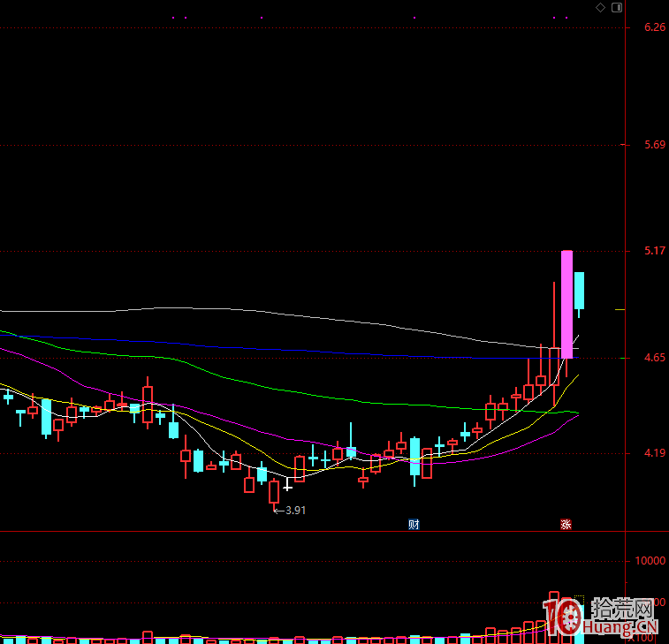Click the 5.17 price axis label
Screen dimensions: 669x644
[x=655, y=251]
